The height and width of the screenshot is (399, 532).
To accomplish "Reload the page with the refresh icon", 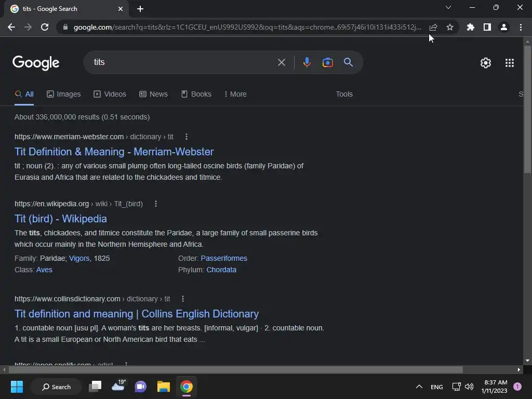I will 45,27.
